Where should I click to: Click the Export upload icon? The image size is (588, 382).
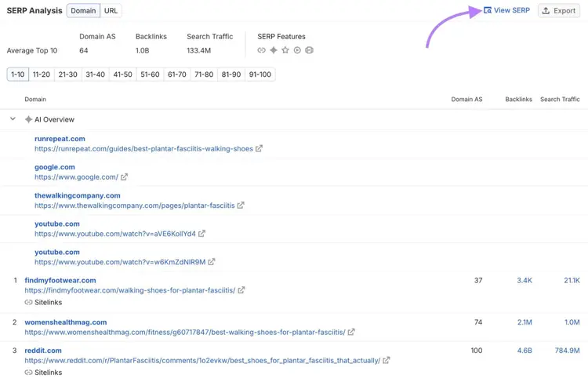tap(546, 11)
